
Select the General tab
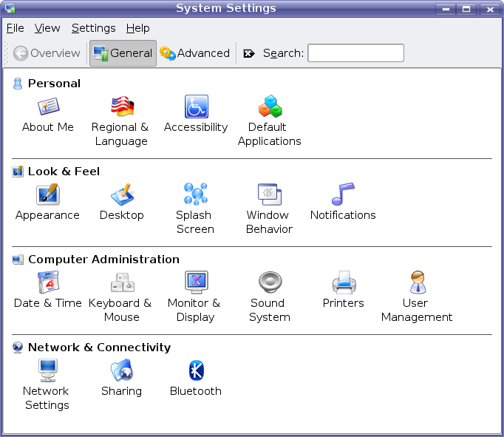123,53
